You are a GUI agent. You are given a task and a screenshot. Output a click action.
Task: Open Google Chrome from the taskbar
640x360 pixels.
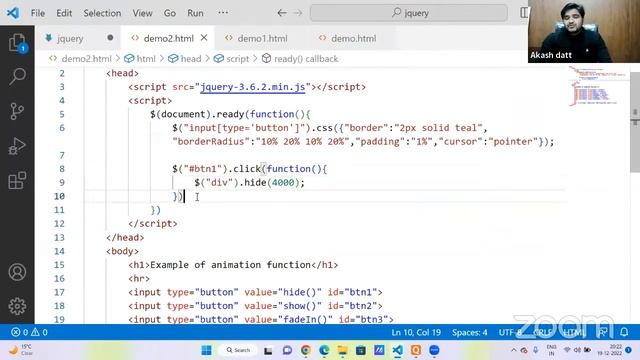[x=305, y=350]
